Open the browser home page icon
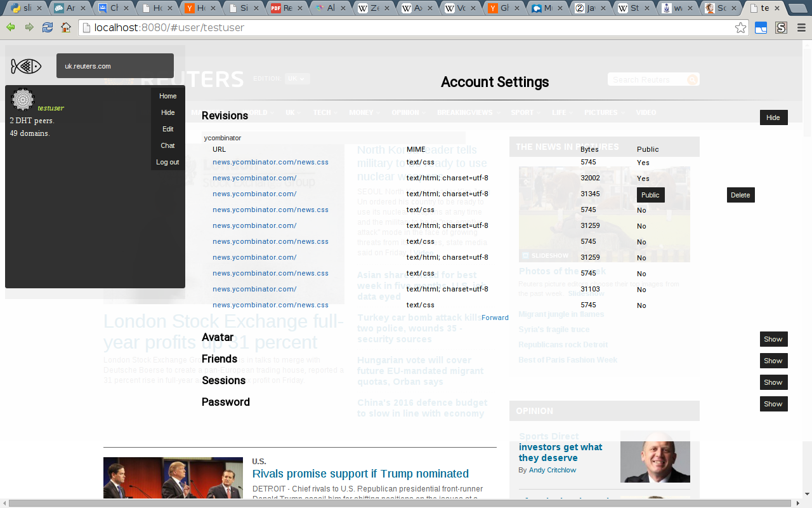Viewport: 812px width, 508px height. point(66,27)
